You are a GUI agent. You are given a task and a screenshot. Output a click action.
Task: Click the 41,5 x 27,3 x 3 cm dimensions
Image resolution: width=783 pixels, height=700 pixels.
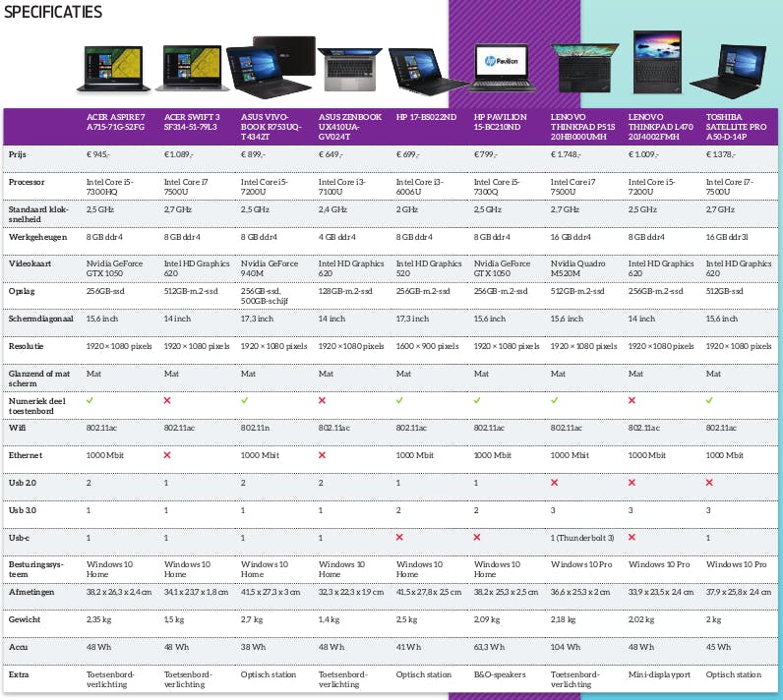pos(271,592)
